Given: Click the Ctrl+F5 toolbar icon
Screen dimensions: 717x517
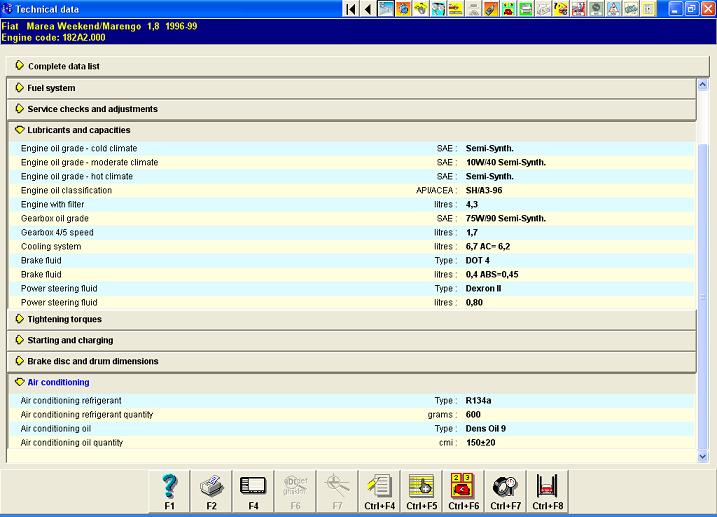Looking at the screenshot, I should point(421,491).
